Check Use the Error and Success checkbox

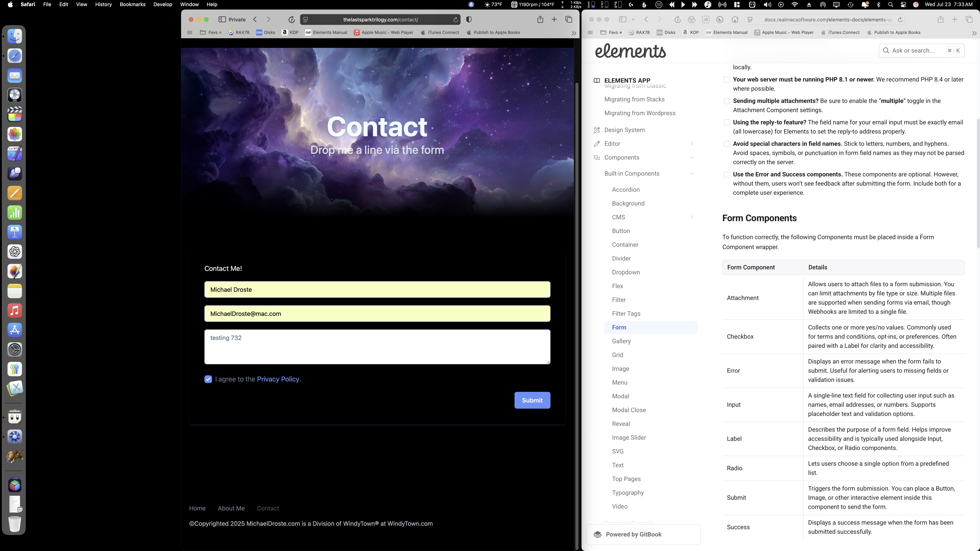click(727, 174)
